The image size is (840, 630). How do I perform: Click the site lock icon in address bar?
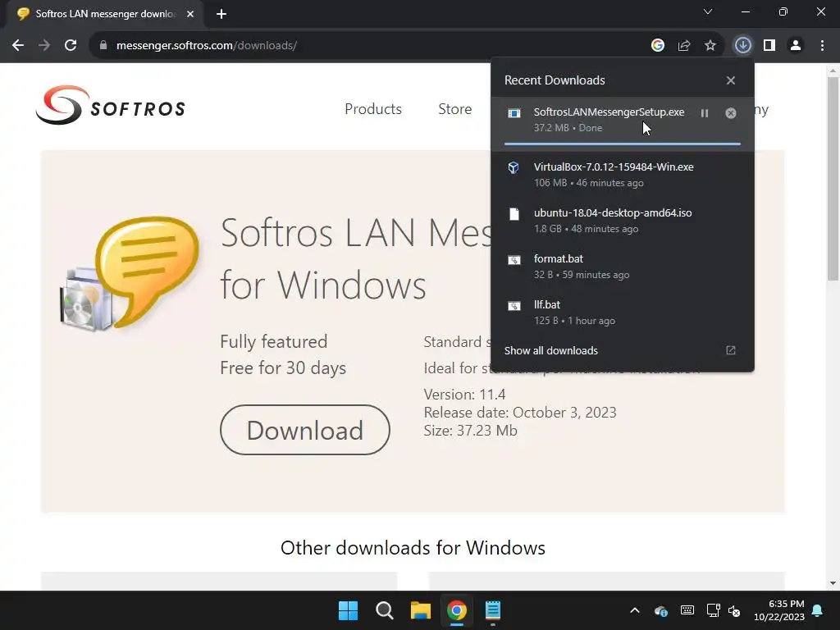[103, 46]
